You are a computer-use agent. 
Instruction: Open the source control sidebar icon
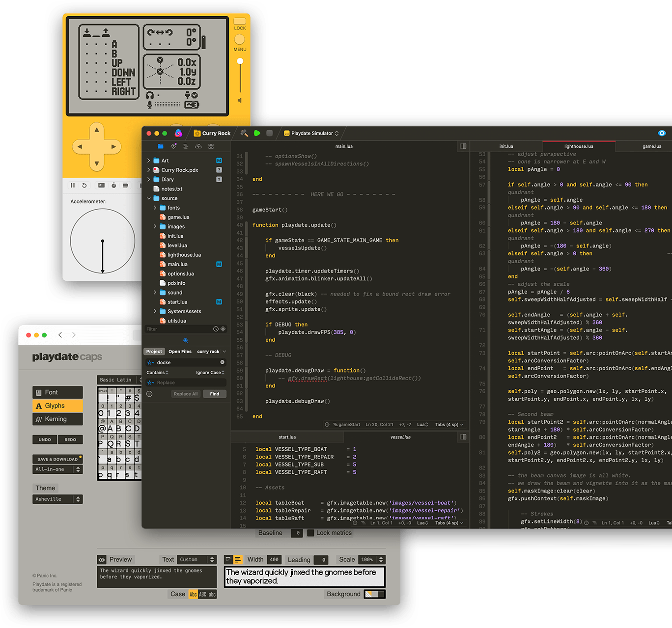[x=173, y=146]
